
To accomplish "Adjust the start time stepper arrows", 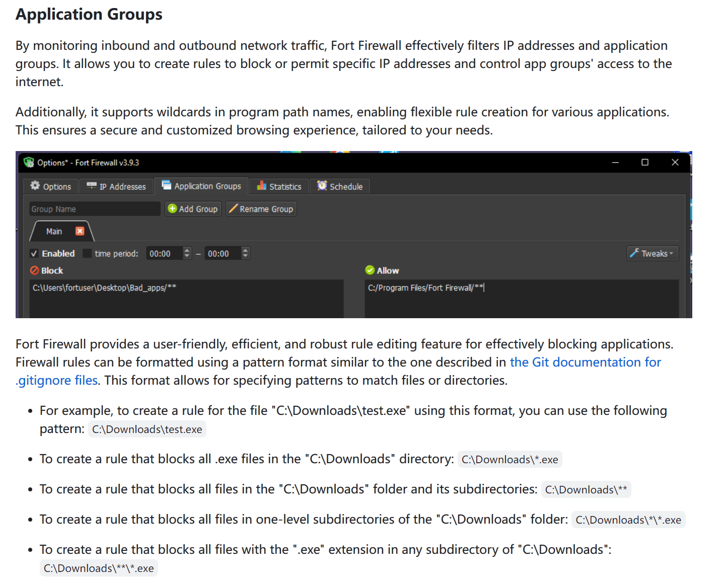I will click(x=187, y=253).
